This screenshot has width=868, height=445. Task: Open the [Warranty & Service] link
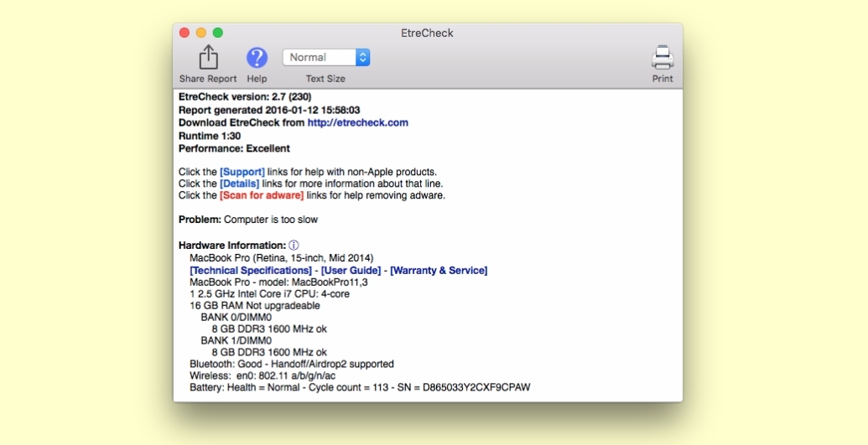(439, 271)
